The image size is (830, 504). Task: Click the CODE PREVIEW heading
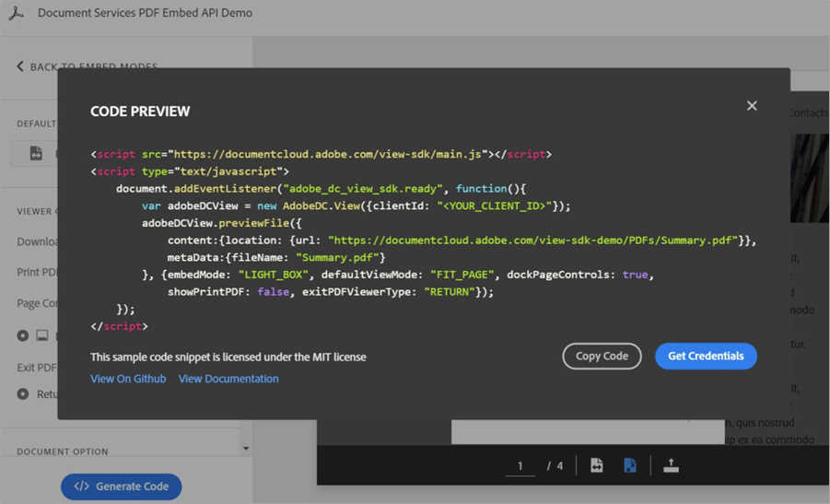[140, 111]
